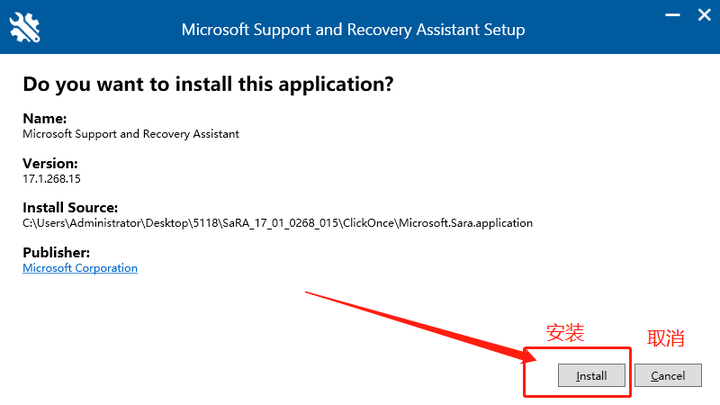This screenshot has height=405, width=720.
Task: Open the Microsoft Corporation publisher link
Action: [x=80, y=268]
